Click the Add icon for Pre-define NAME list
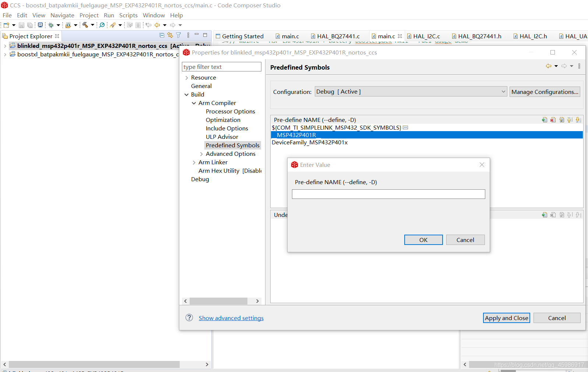Screen dimensions: 588x372 tap(545, 120)
